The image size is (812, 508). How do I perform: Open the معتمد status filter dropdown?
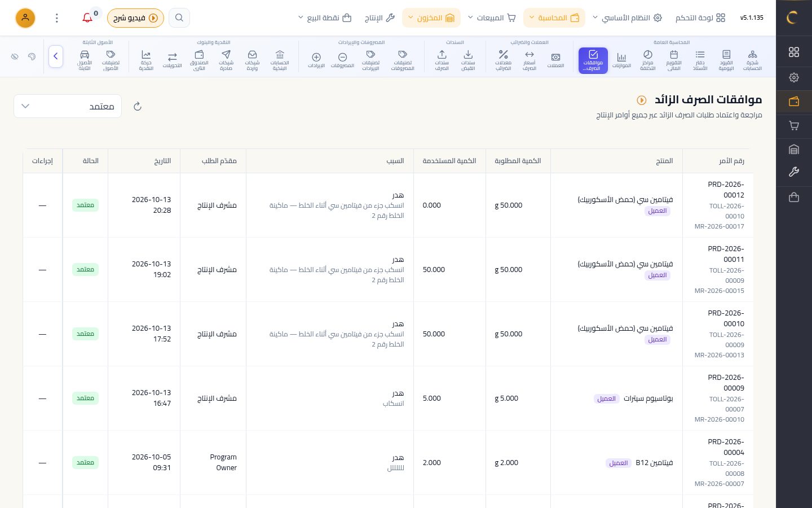click(x=68, y=106)
